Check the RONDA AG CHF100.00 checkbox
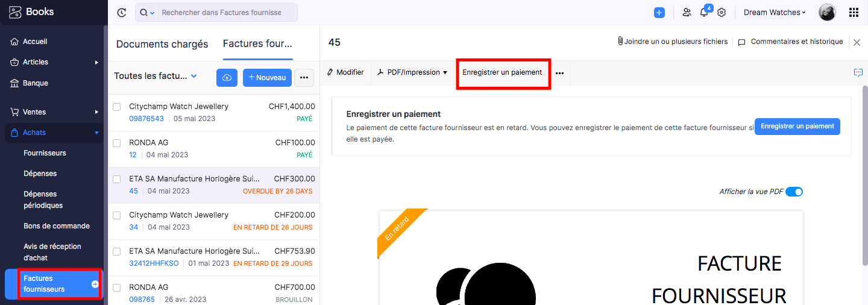 pos(117,143)
